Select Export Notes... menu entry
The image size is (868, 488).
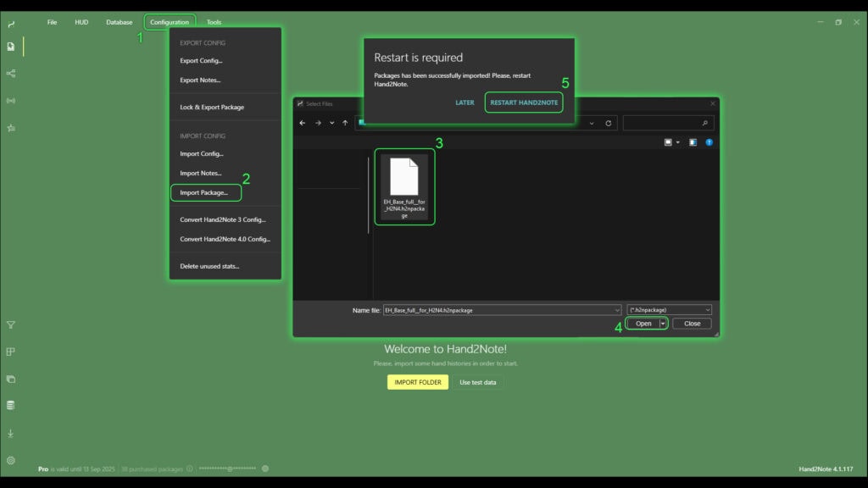click(x=225, y=80)
